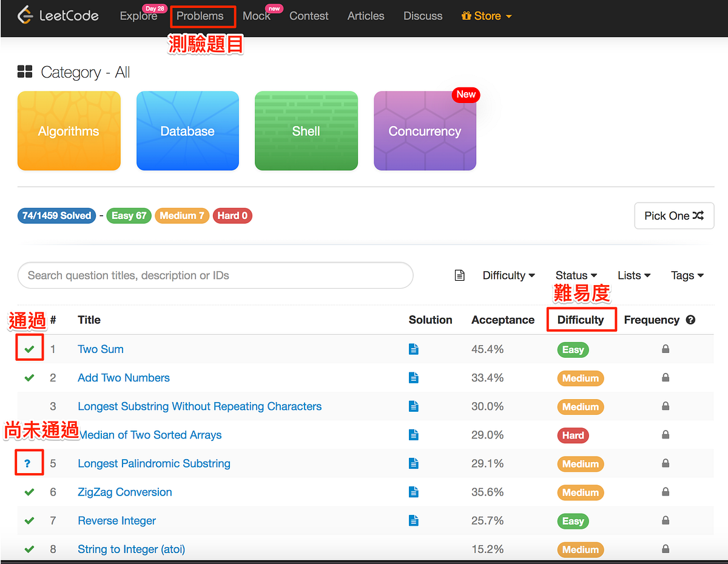Viewport: 728px width, 564px height.
Task: Select the Database category card
Action: pos(187,131)
